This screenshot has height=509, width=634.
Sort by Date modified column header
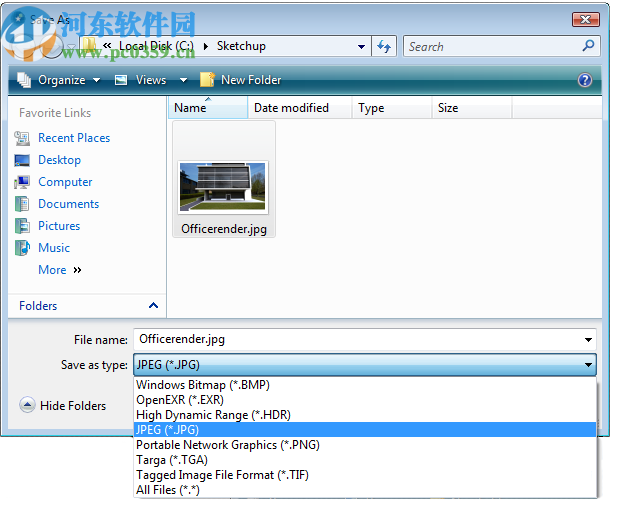pos(300,108)
